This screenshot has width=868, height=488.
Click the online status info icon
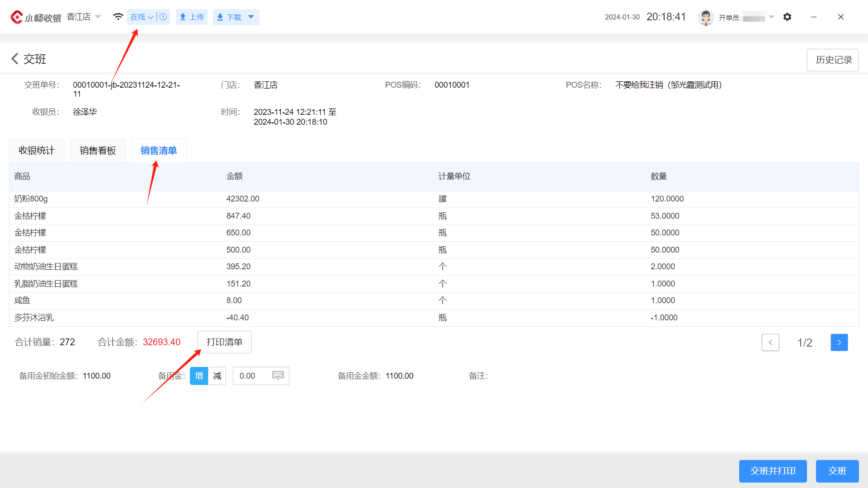pos(164,17)
